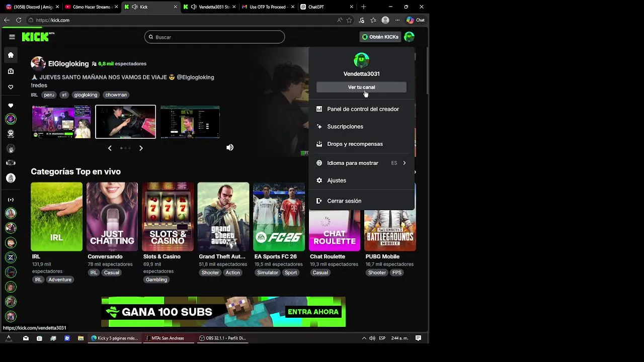This screenshot has width=644, height=362.
Task: Click the Simulator tag under EA Sports
Action: (268, 273)
